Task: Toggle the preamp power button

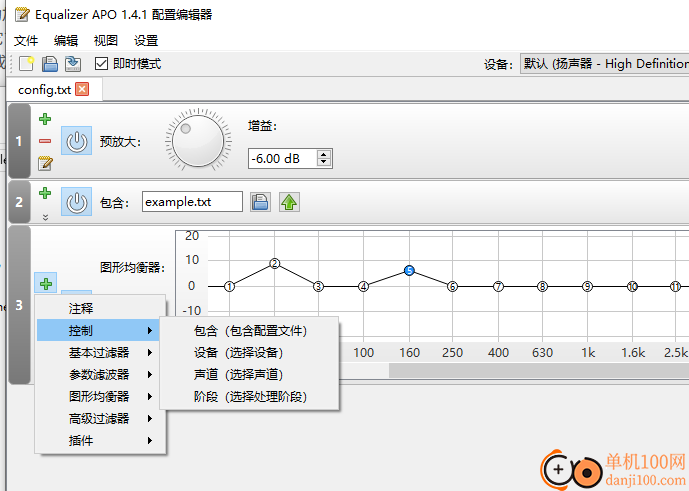Action: click(x=76, y=141)
